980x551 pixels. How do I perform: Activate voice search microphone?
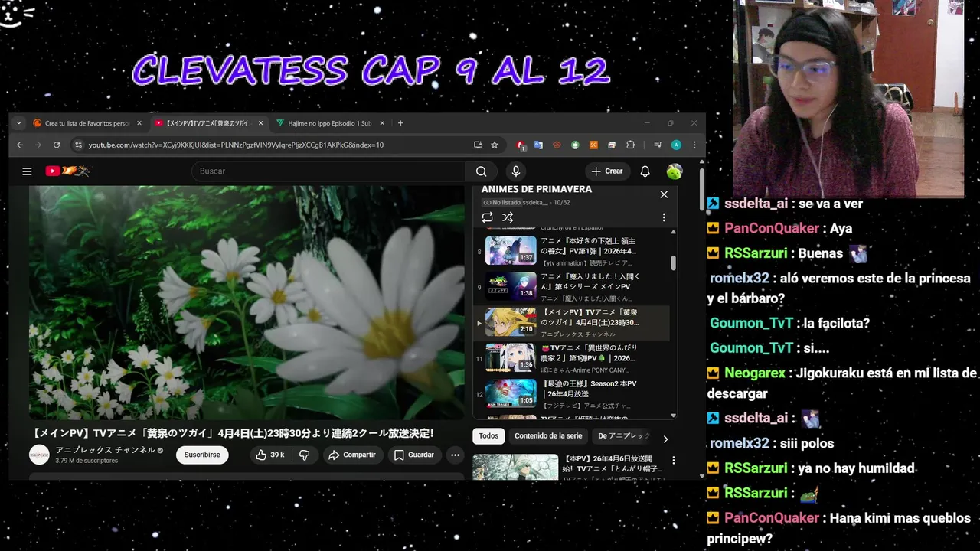pos(516,171)
